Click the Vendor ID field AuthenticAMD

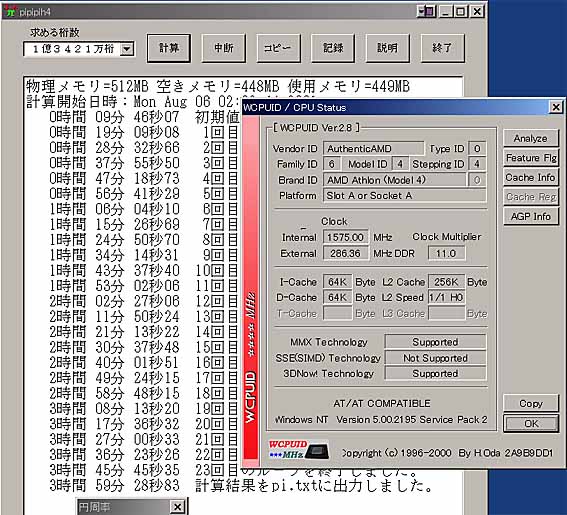[x=373, y=149]
